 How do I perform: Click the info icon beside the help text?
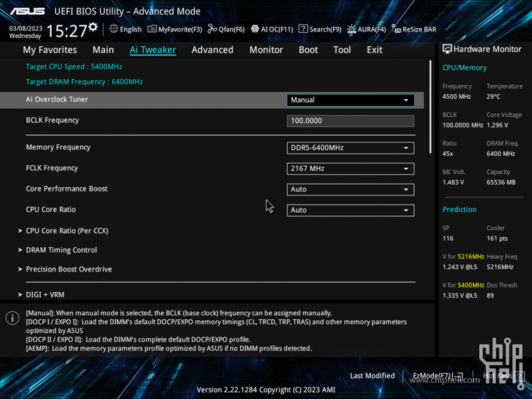click(x=12, y=318)
